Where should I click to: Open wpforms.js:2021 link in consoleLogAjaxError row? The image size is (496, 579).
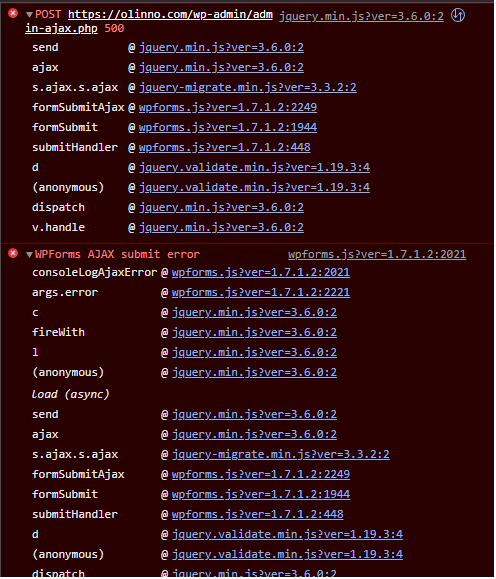click(261, 273)
